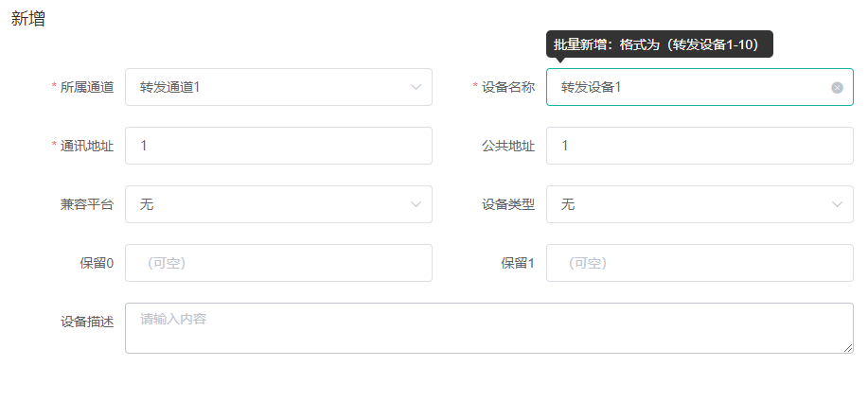Click the chevron arrow in 设备类型 select
The width and height of the screenshot is (868, 401).
[x=837, y=204]
